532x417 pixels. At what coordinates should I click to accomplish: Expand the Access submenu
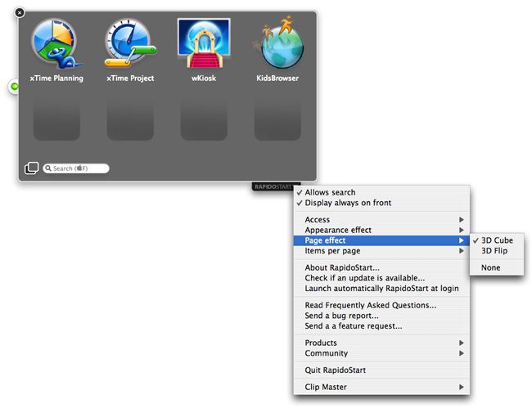381,220
